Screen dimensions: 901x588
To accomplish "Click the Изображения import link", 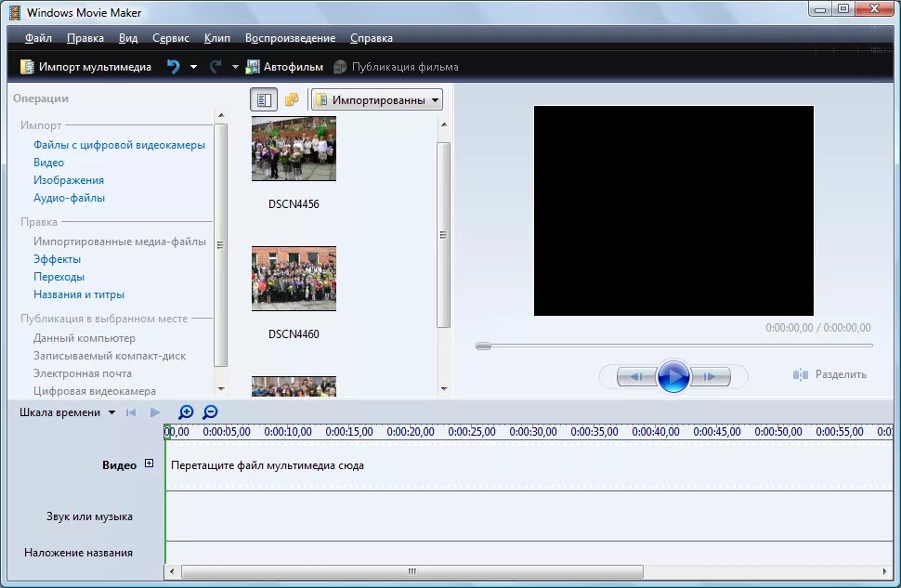I will tap(69, 180).
